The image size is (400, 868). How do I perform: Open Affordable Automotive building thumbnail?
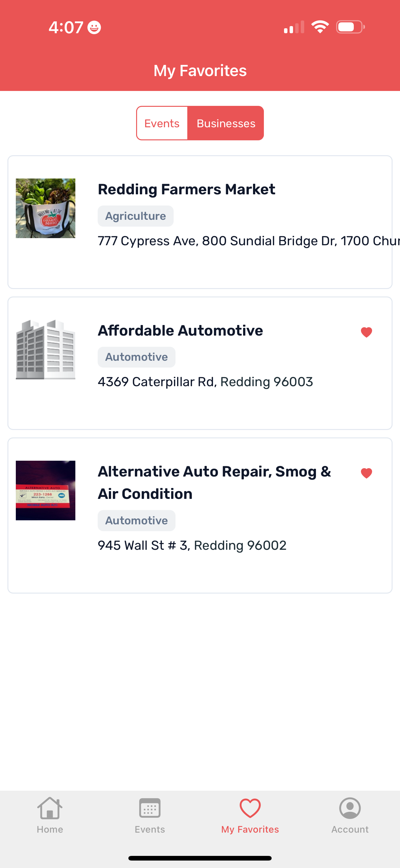(x=46, y=350)
